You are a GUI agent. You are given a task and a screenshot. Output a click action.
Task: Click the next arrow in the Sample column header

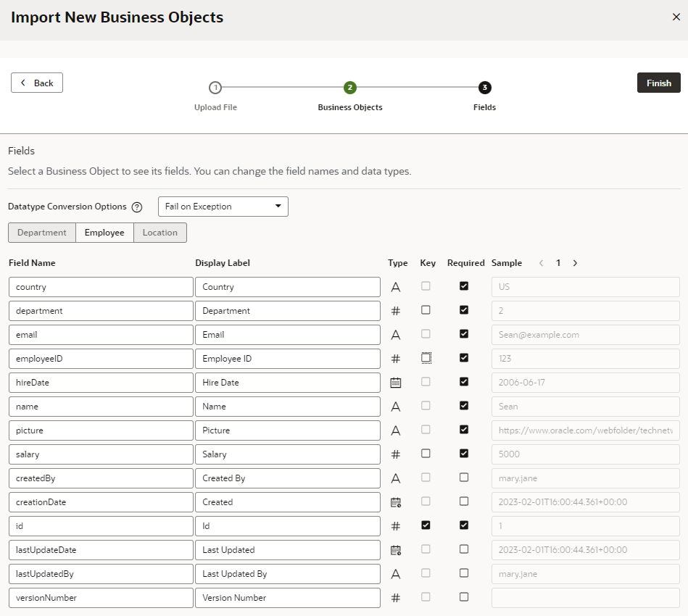(574, 263)
